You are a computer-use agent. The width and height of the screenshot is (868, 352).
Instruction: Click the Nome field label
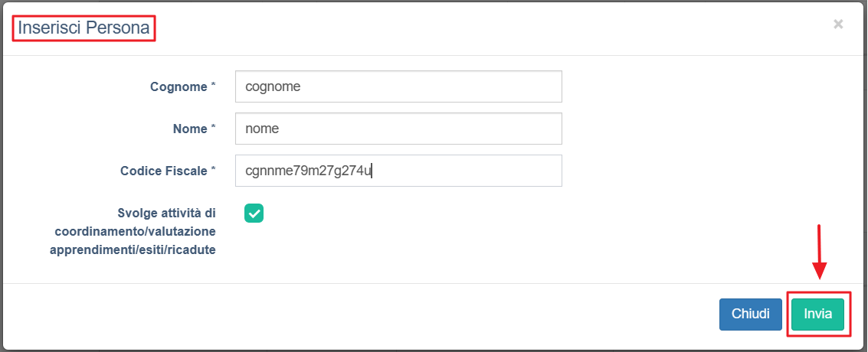190,129
